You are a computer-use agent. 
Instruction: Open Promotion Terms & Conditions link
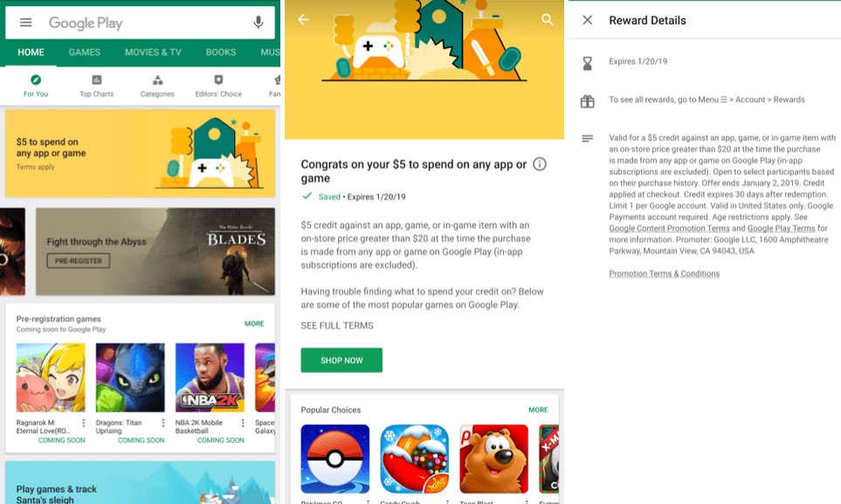click(664, 273)
